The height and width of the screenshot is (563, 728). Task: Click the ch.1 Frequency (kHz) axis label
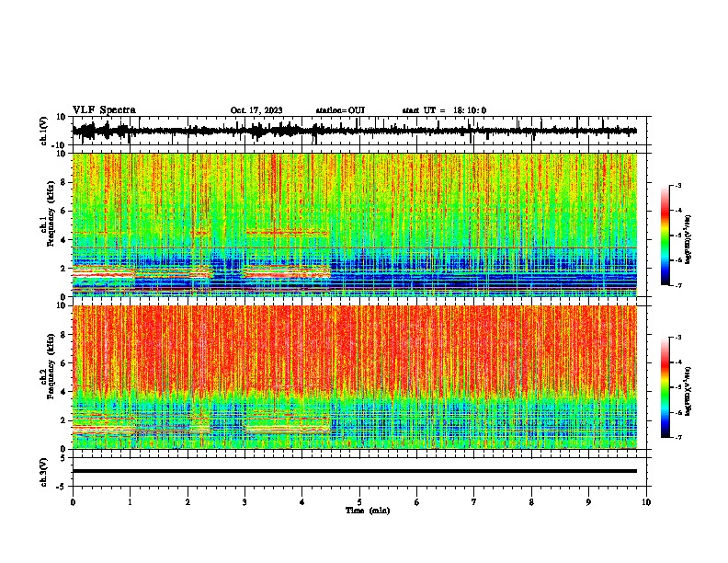tap(47, 214)
